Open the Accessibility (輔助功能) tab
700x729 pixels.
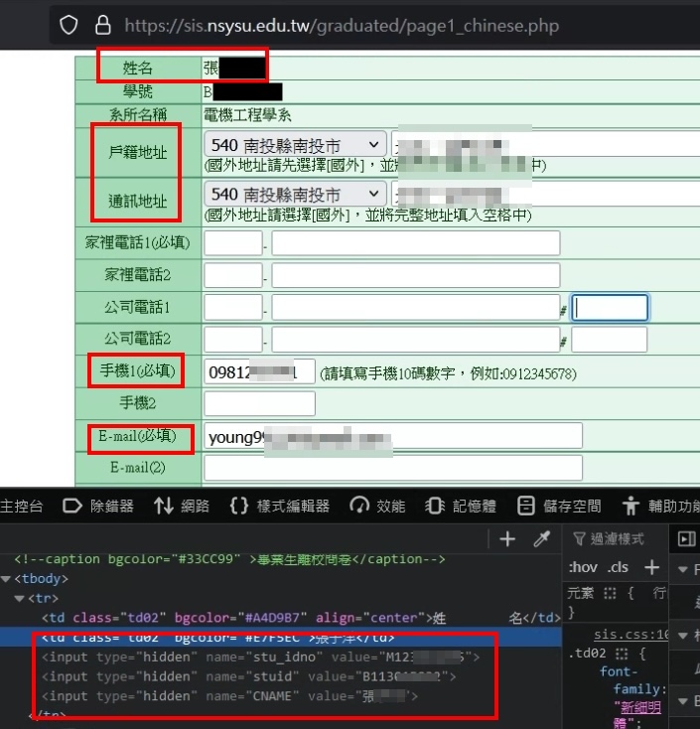click(661, 506)
